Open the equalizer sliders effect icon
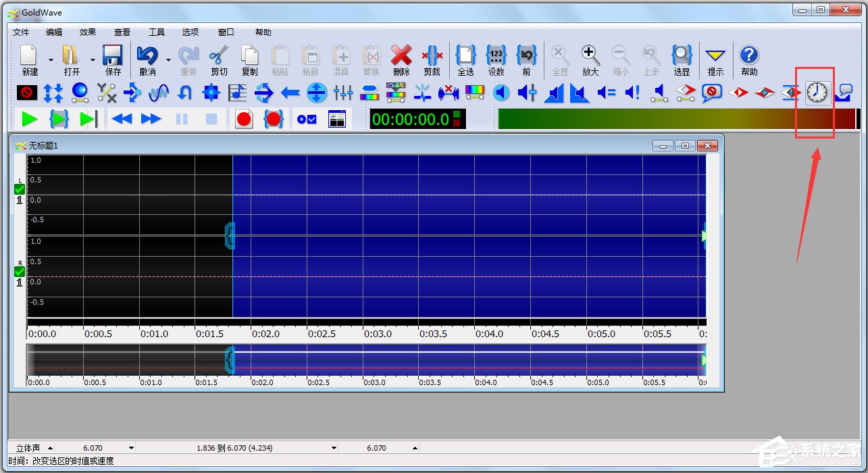The width and height of the screenshot is (868, 473). click(x=343, y=93)
